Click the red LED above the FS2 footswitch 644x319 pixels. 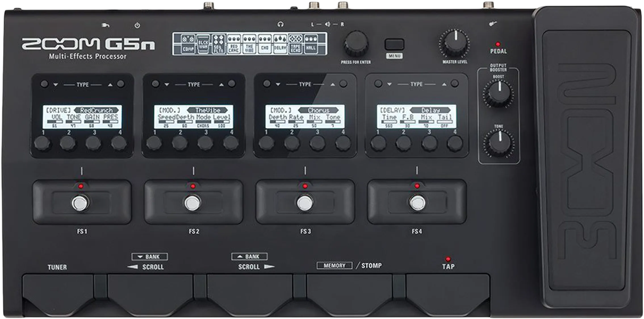(193, 187)
